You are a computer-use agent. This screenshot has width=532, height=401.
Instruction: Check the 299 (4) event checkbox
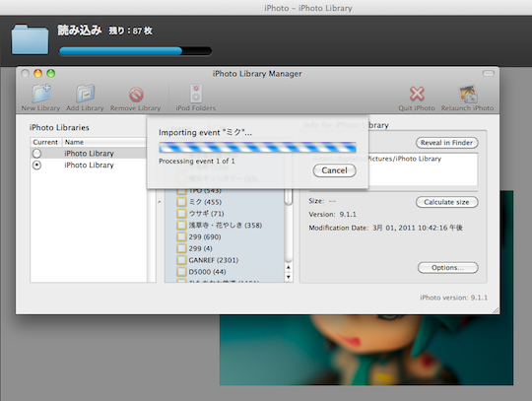pos(181,248)
